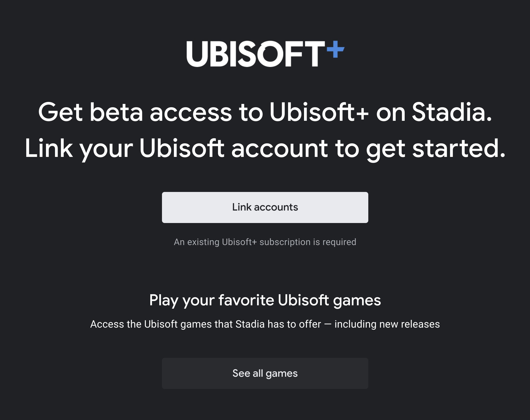Click the word "Stadia." in main headline

[x=452, y=112]
